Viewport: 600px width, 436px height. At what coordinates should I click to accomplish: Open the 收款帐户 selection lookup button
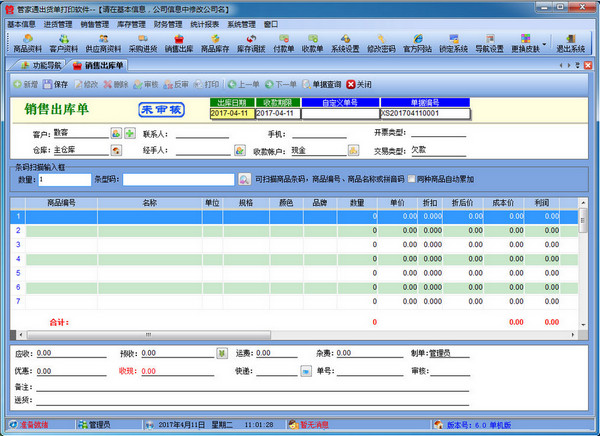[353, 150]
